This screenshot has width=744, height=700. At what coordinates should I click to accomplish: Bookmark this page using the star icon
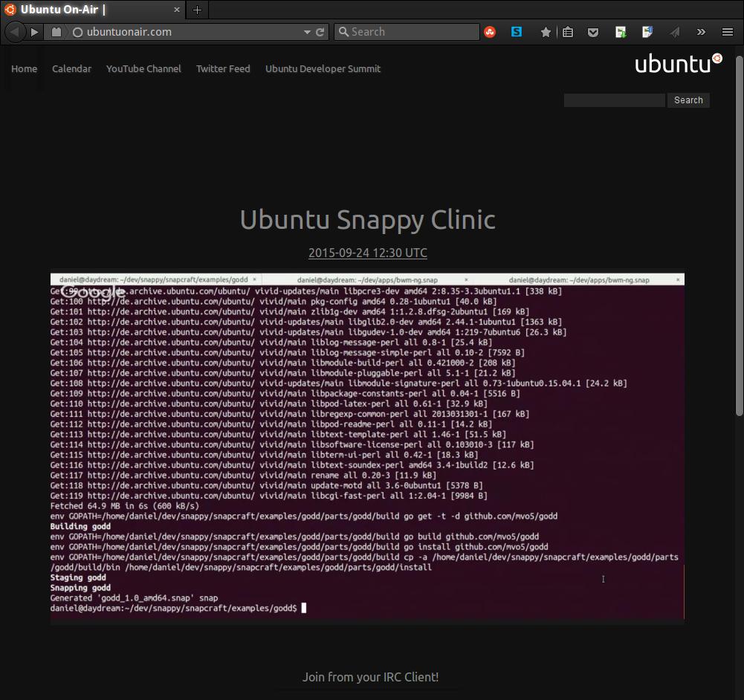coord(546,32)
